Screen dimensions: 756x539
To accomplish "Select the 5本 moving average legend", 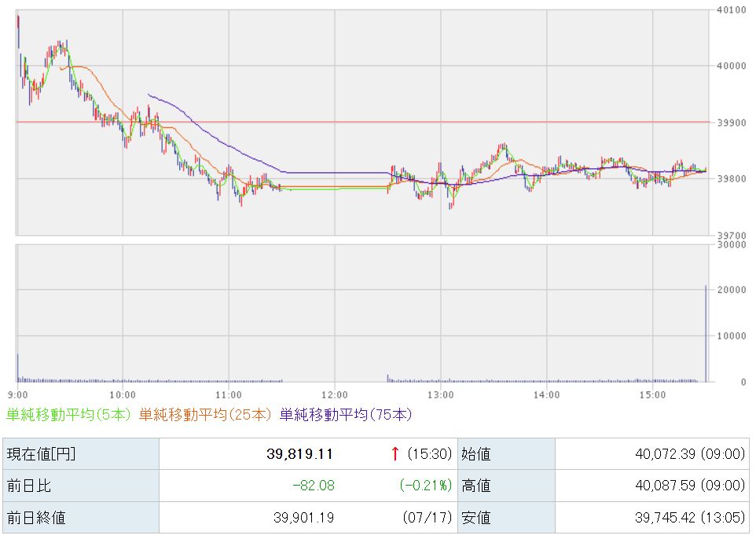I will click(68, 415).
